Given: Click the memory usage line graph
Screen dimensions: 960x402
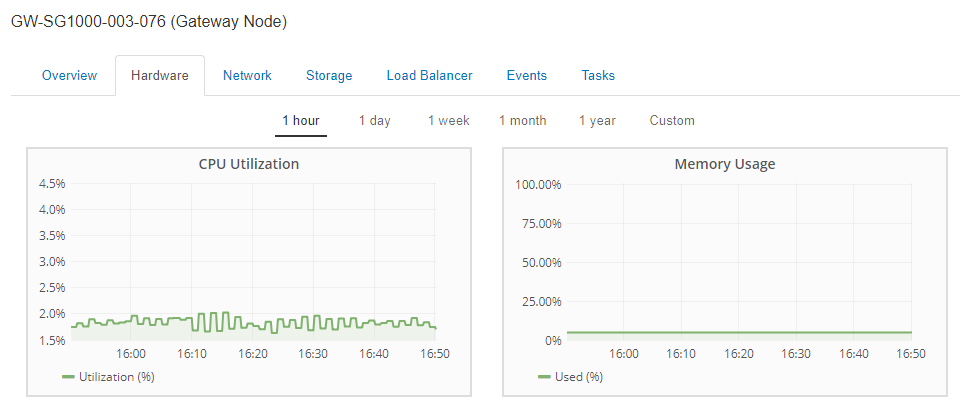Looking at the screenshot, I should 740,332.
